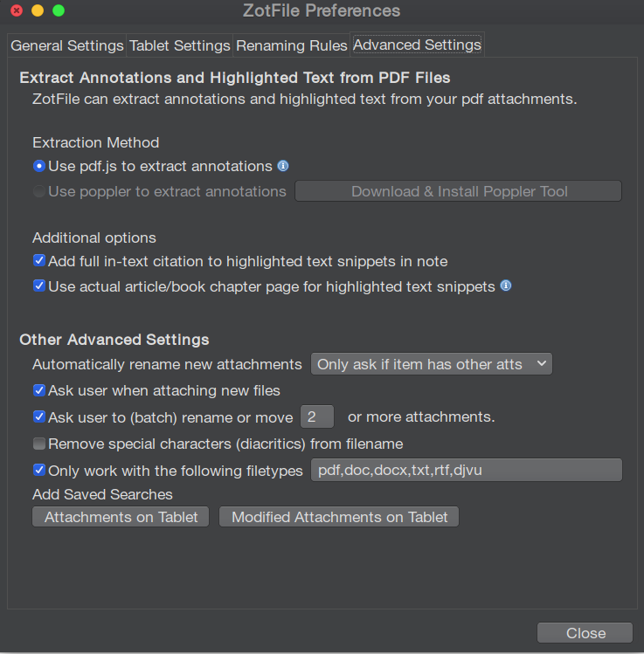Enable Remove special characters from filename
644x654 pixels.
pyautogui.click(x=39, y=444)
